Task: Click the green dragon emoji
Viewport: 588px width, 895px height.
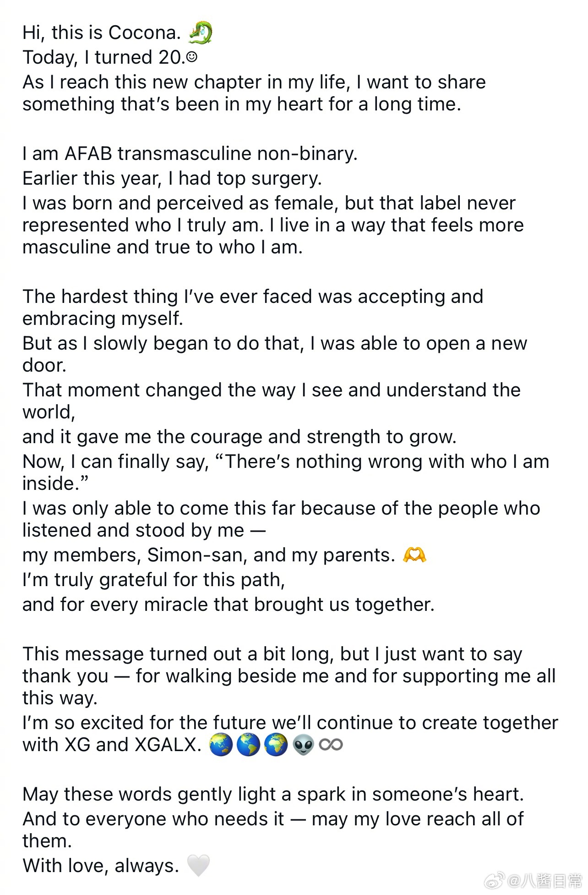Action: click(200, 33)
